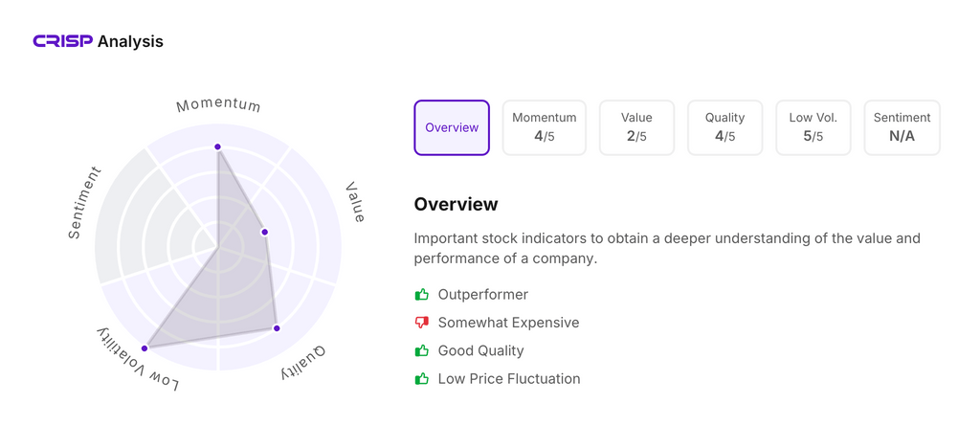Click the Overview heading
This screenshot has width=980, height=426.
[456, 204]
